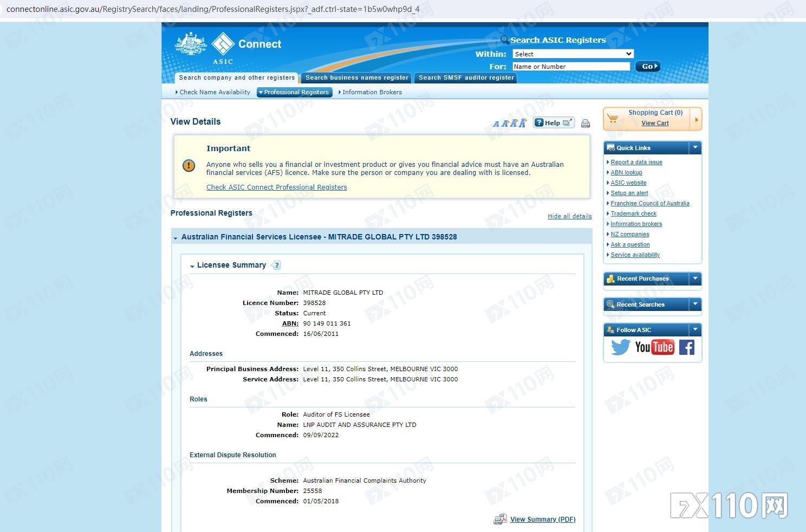Click the shopping cart icon
Viewport: 806px width, 532px height.
[x=613, y=118]
